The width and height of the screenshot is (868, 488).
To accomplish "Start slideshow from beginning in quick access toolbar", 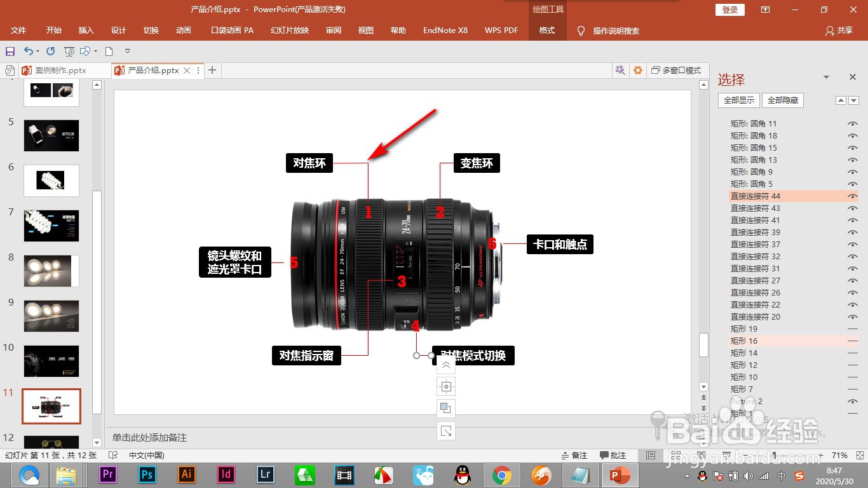I will point(69,51).
